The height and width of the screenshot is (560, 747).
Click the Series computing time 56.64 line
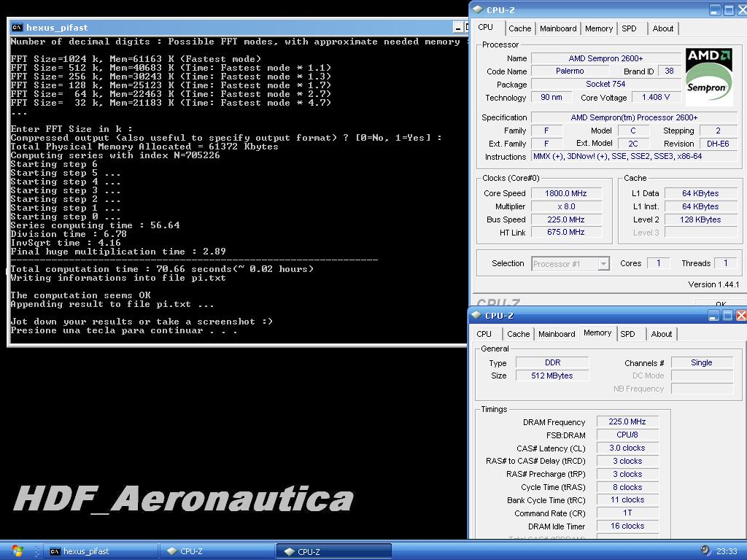96,225
